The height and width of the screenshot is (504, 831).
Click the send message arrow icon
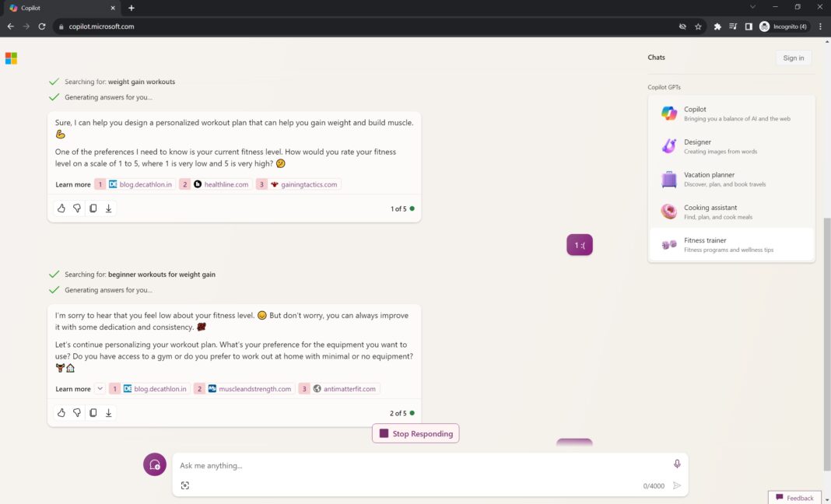tap(676, 485)
